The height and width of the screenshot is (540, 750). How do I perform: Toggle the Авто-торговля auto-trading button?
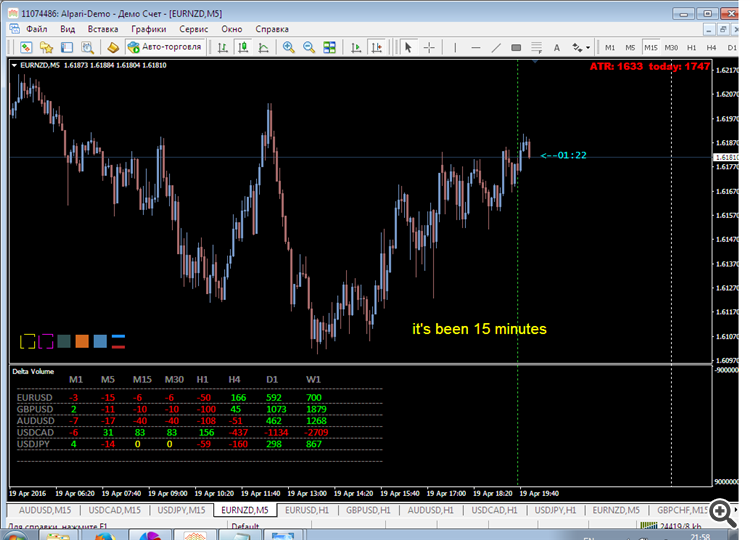click(x=165, y=47)
